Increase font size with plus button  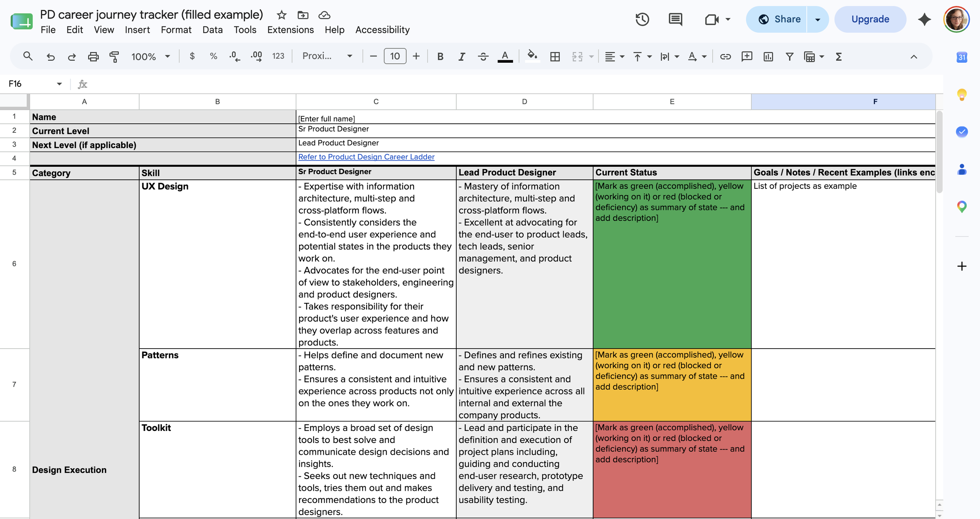click(x=416, y=56)
